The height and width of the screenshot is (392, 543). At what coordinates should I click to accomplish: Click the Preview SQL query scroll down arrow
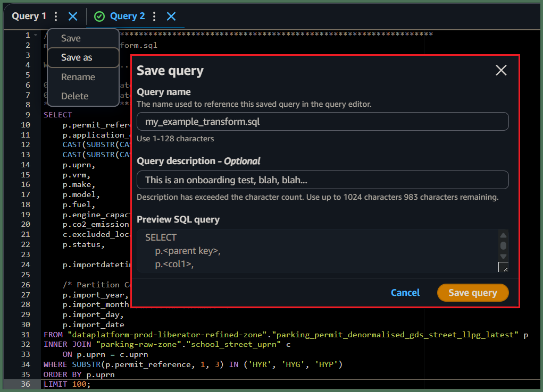(x=503, y=257)
